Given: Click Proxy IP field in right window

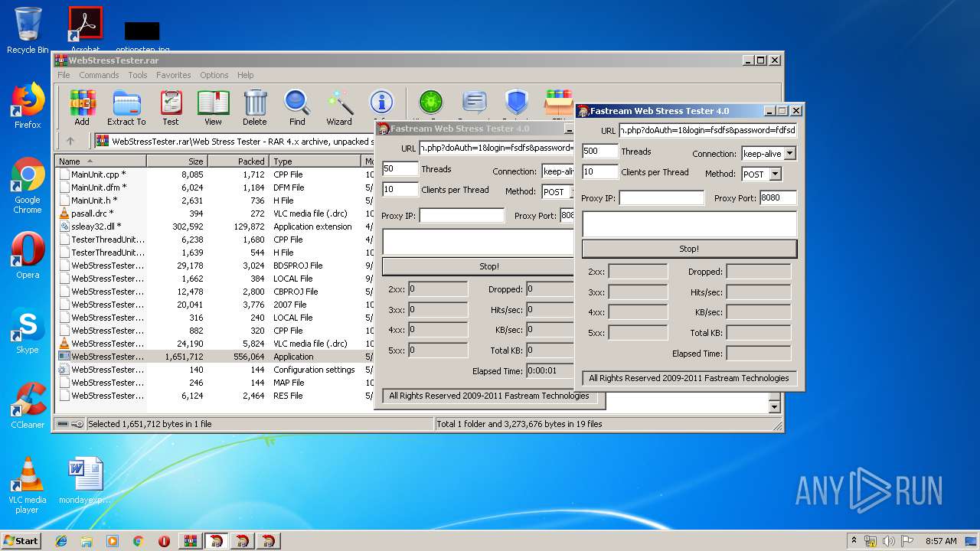Looking at the screenshot, I should click(x=661, y=198).
